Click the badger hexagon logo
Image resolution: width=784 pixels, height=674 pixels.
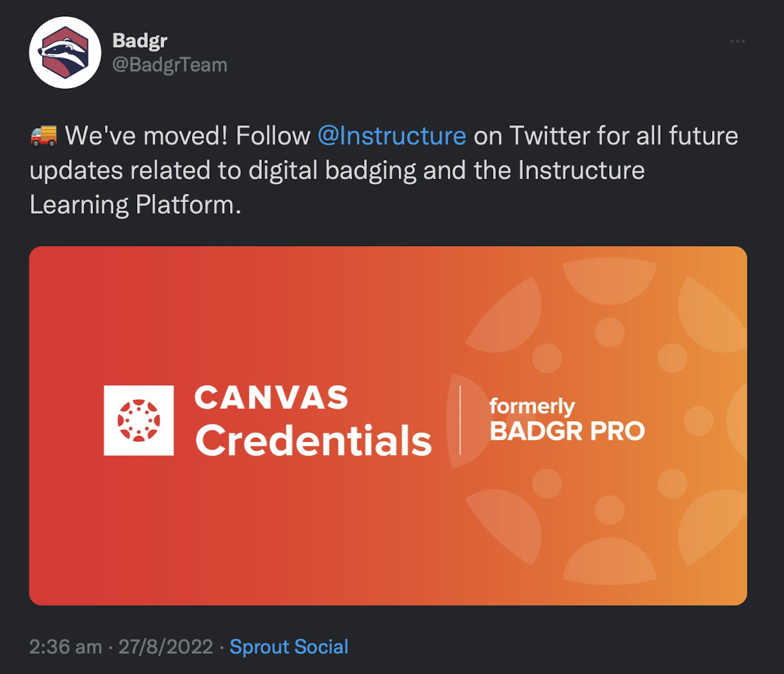(65, 52)
